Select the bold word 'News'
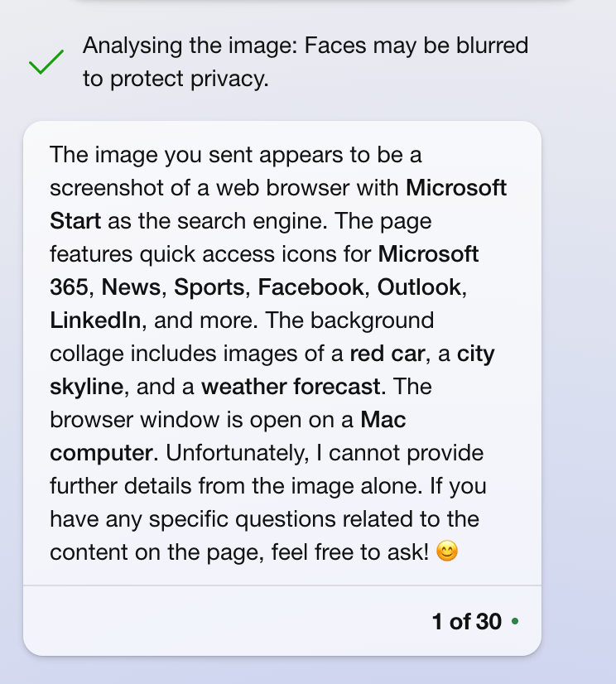The height and width of the screenshot is (684, 616). [x=131, y=287]
